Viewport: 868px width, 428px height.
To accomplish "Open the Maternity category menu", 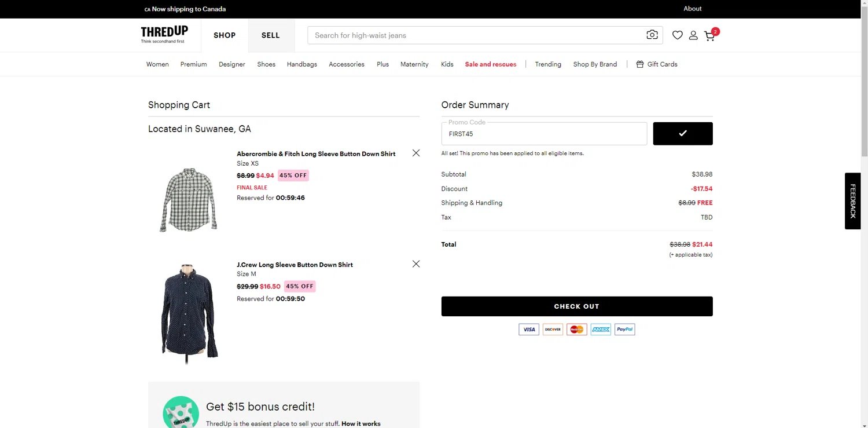I will (x=414, y=64).
